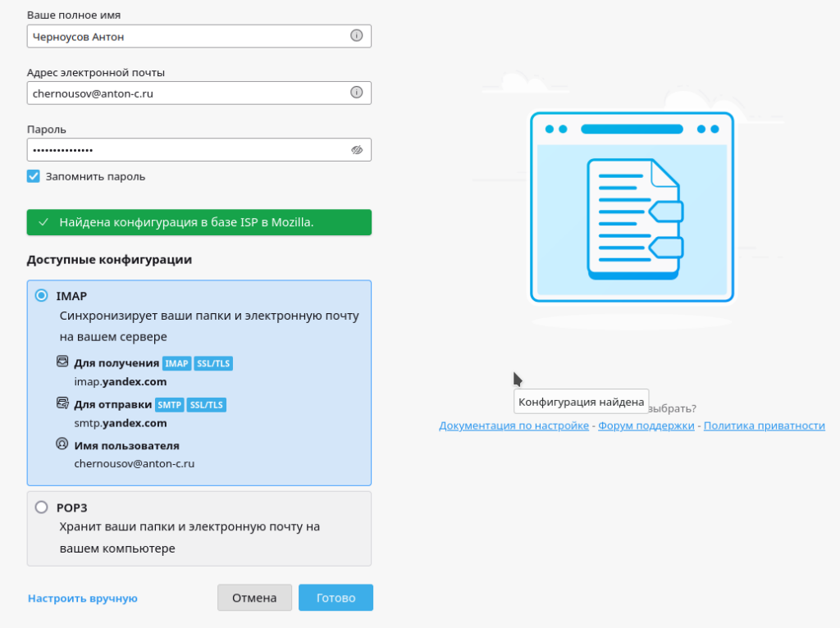Click into the full name input field
Screen dimensions: 840x628
point(185,36)
